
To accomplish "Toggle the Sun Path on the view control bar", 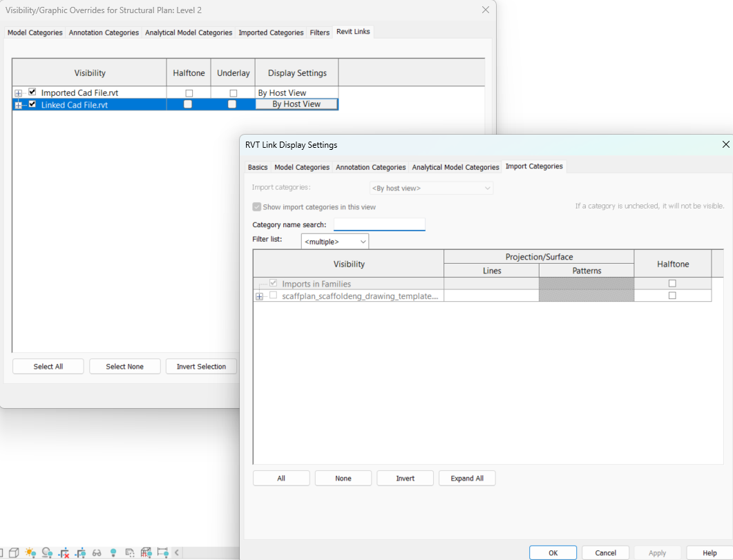I will point(30,552).
